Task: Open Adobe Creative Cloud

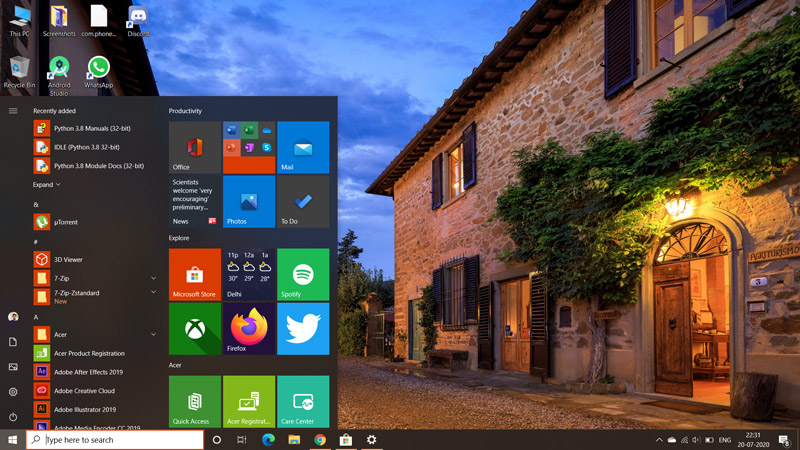Action: pos(95,391)
